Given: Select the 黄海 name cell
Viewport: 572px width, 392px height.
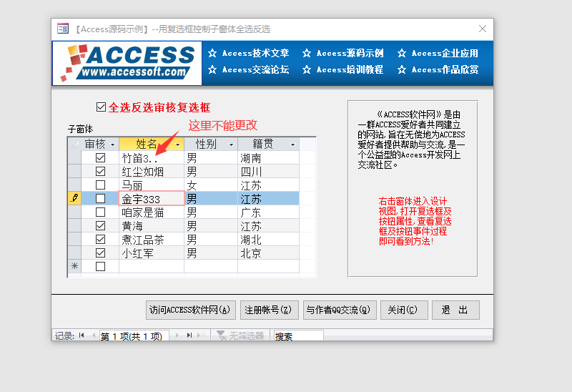Looking at the screenshot, I should 152,225.
